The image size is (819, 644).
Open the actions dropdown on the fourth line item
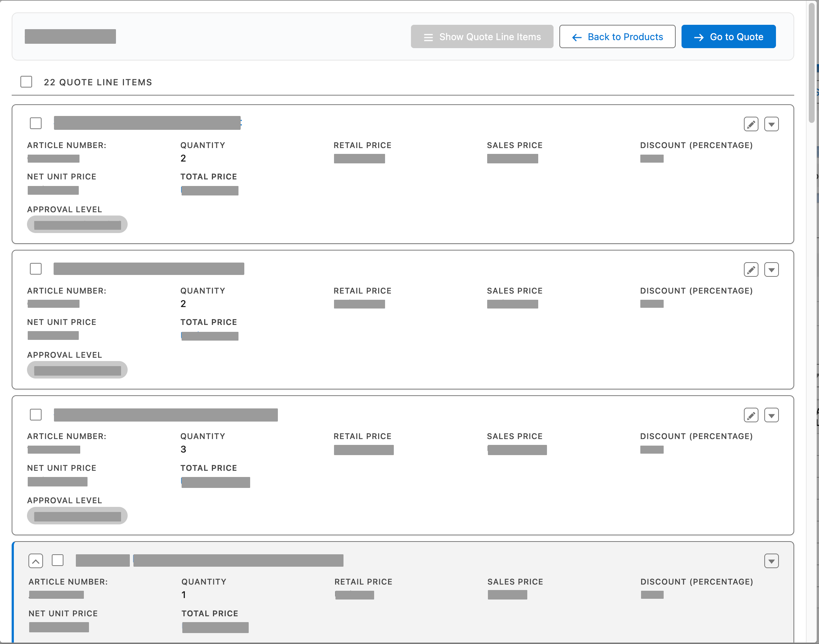pos(772,560)
